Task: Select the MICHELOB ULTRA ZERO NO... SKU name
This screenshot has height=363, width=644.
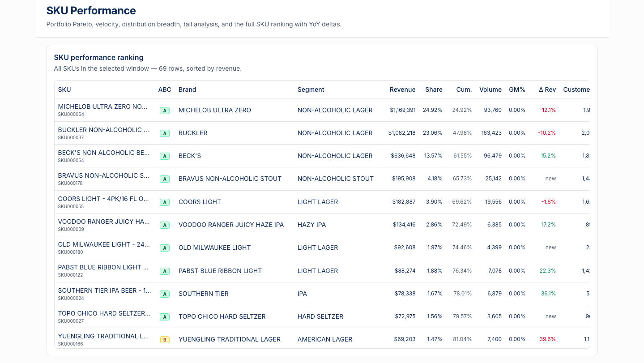Action: pos(102,107)
